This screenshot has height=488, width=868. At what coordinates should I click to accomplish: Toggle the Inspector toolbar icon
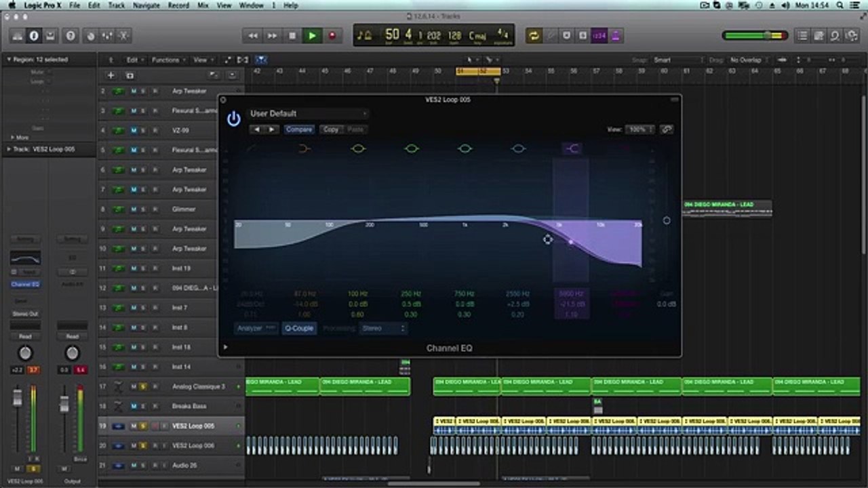(x=33, y=35)
